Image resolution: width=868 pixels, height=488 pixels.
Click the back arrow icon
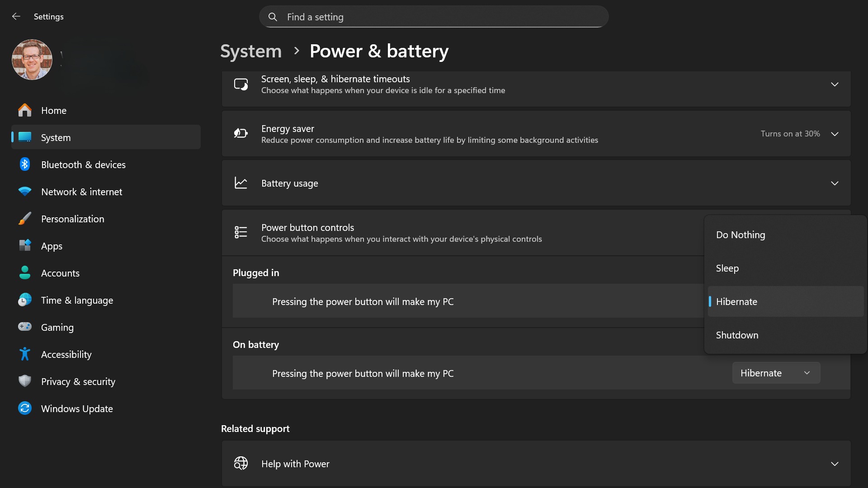tap(16, 17)
